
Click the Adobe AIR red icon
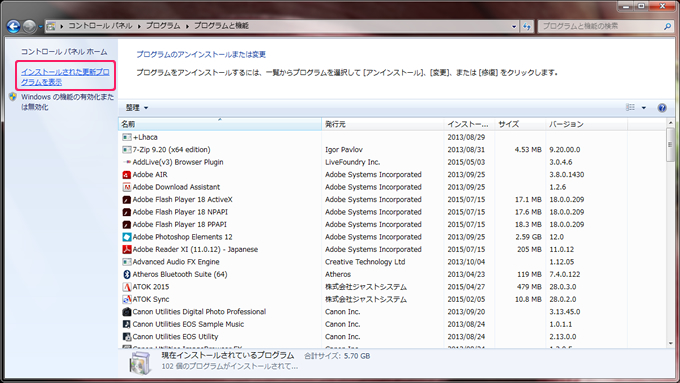(x=127, y=175)
